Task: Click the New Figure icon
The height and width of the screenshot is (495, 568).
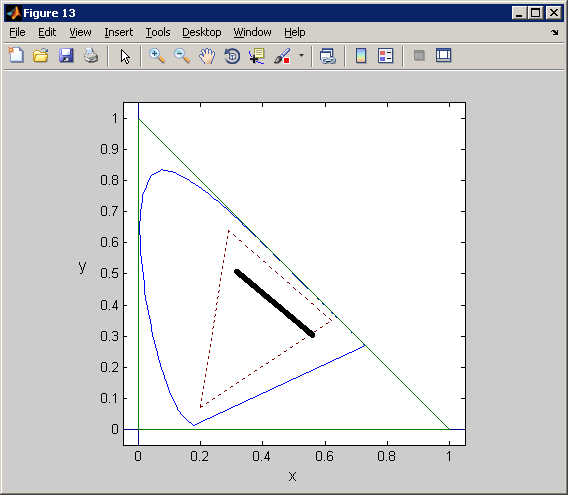Action: pos(16,56)
